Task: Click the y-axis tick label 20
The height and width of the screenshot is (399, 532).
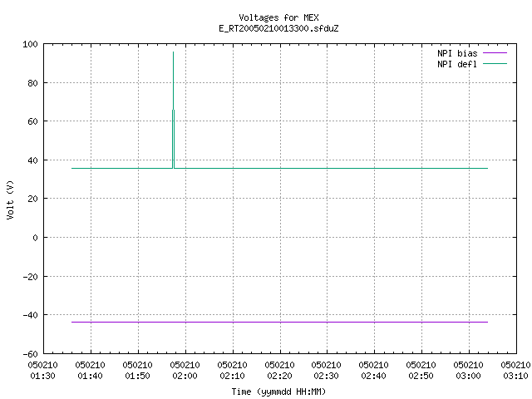Action: tap(32, 199)
